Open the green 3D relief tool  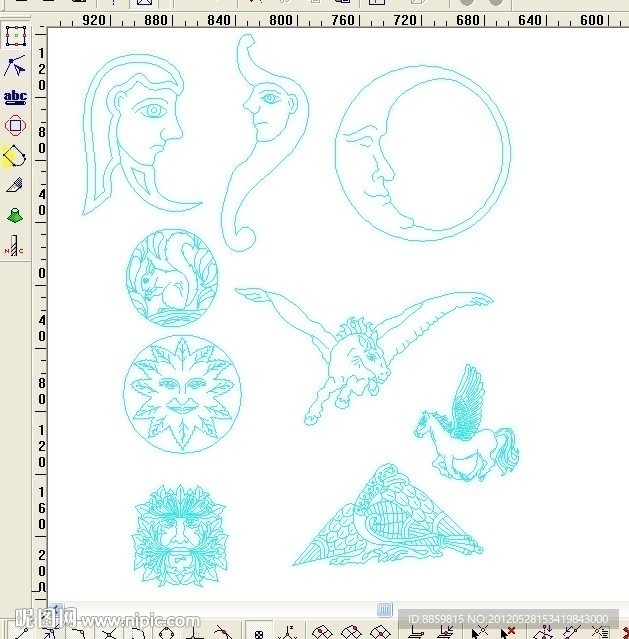tap(15, 215)
